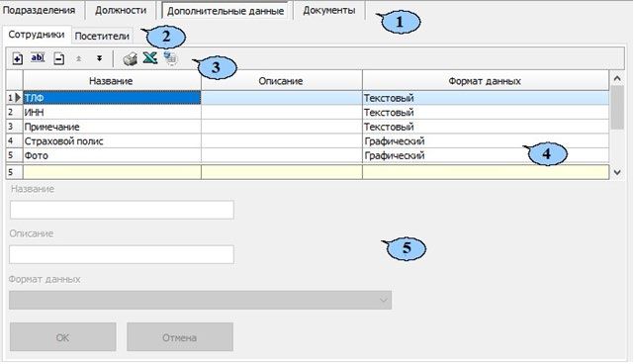Screen dimensions: 634x364
Task: Select the Дополнительные данные tab
Action: [226, 11]
